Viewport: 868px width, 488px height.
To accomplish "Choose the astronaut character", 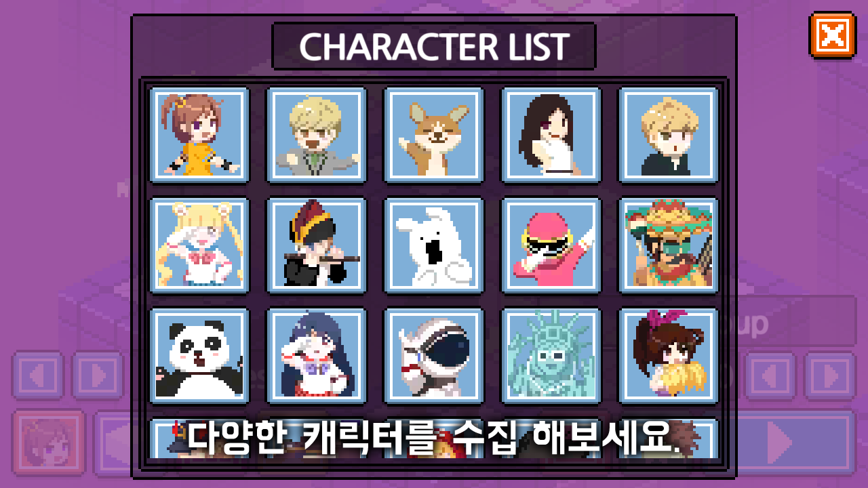I will coord(434,356).
